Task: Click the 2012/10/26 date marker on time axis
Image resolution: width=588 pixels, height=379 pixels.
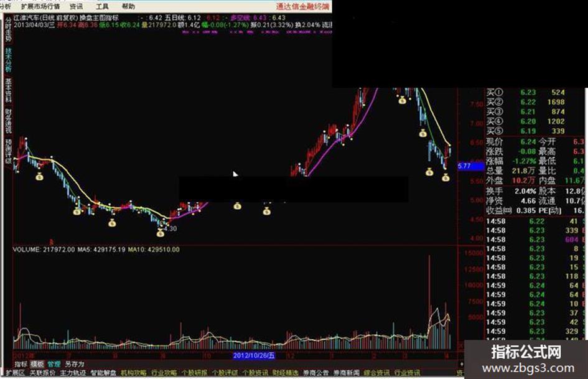Action: [254, 355]
